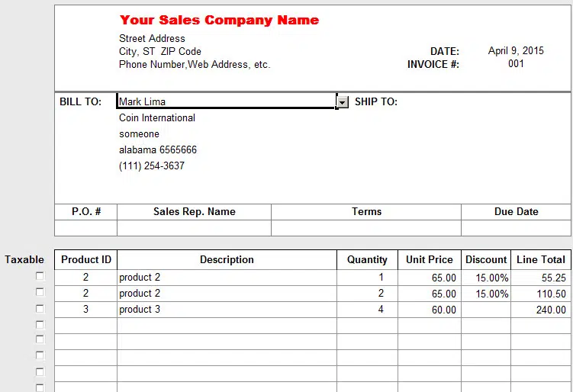Click the Line Total value 240.00
Viewport: 573px width, 392px height.
[542, 310]
